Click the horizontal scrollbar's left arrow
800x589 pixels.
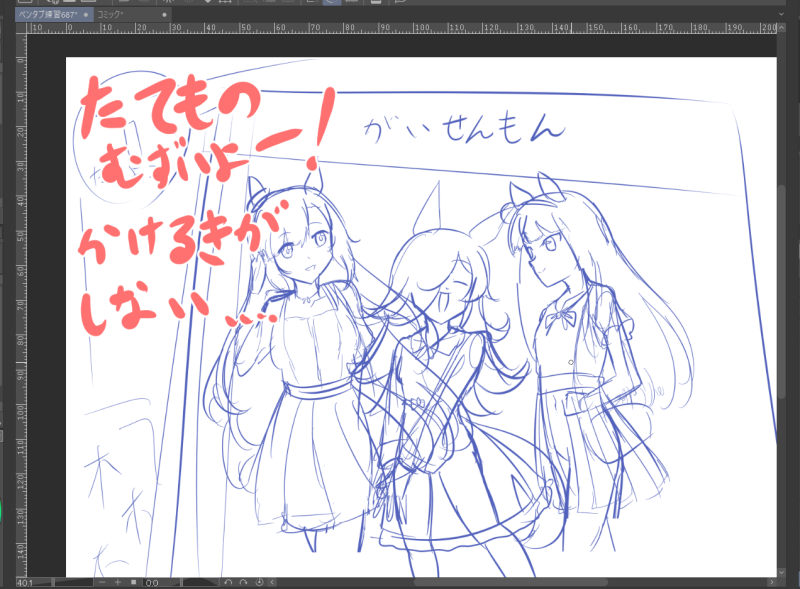272,582
